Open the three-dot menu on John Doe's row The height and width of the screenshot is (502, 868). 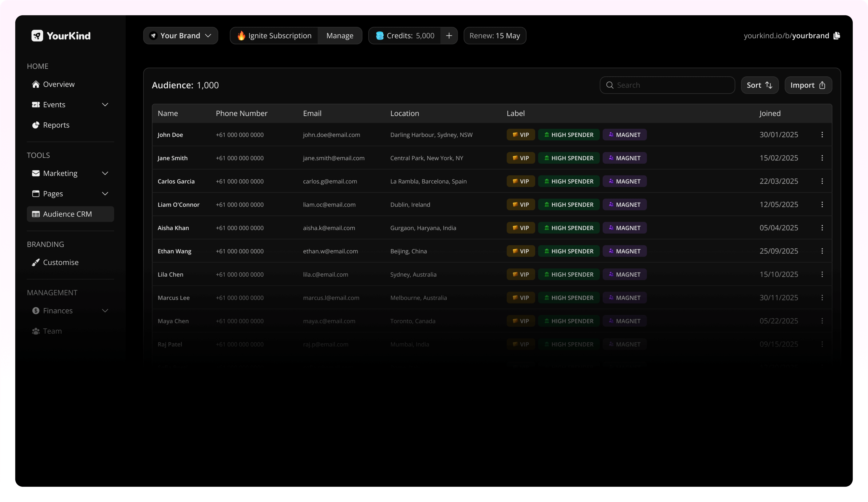pos(823,135)
